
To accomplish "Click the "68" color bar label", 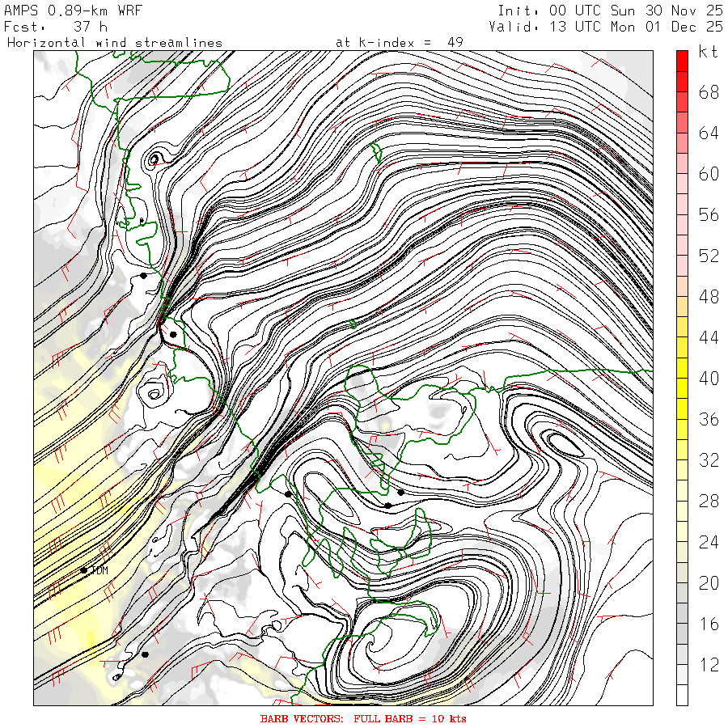I will (709, 92).
